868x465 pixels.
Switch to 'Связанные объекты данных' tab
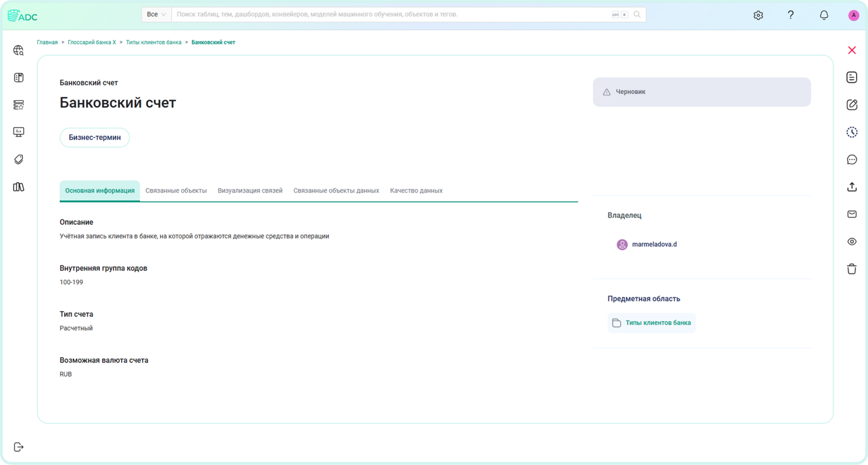tap(336, 191)
